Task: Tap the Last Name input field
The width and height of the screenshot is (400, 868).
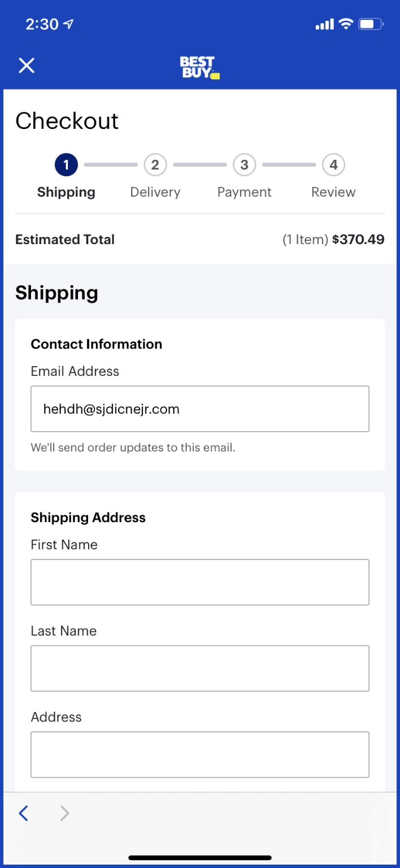Action: click(200, 669)
